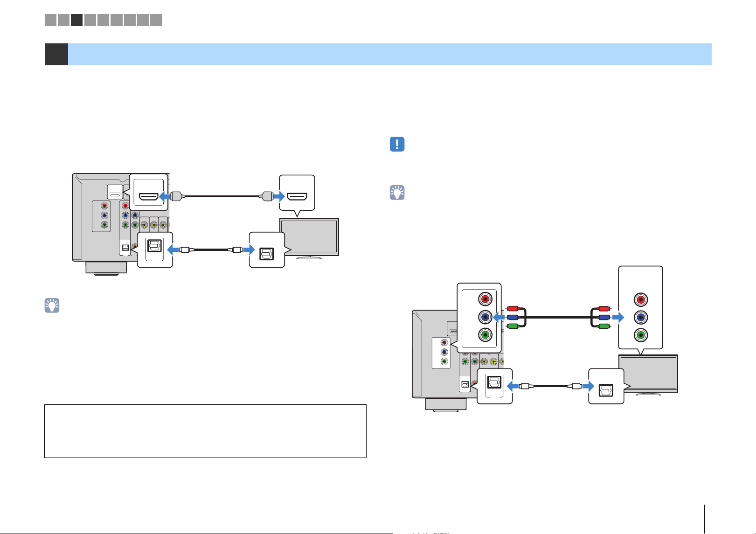The height and width of the screenshot is (534, 756).
Task: Click the light blue section header bar
Action: point(390,54)
